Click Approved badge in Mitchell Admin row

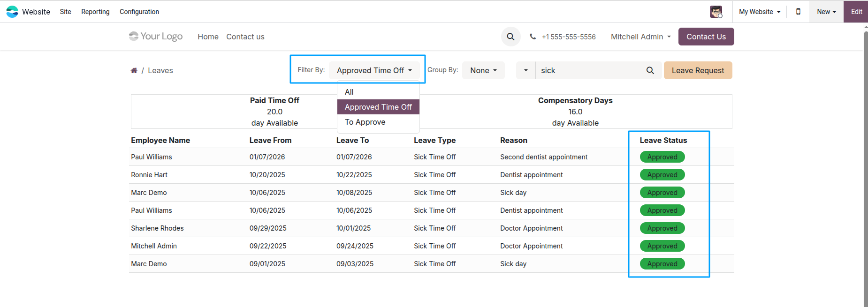click(x=662, y=246)
